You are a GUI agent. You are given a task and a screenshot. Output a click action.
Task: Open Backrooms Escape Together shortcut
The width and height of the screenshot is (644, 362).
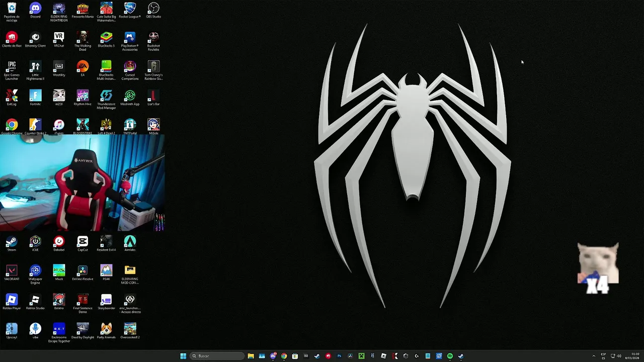click(59, 333)
